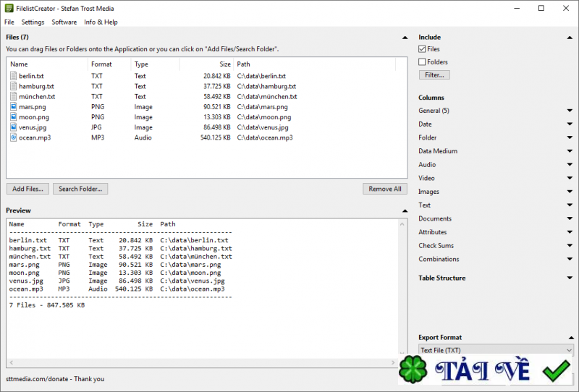Screen dimensions: 579x392
Task: Sort file list by Name column
Action: tap(47, 64)
